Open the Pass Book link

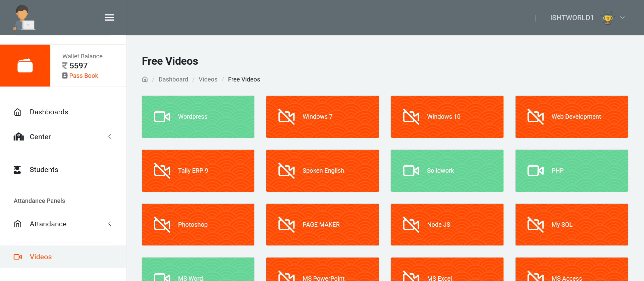tap(84, 76)
